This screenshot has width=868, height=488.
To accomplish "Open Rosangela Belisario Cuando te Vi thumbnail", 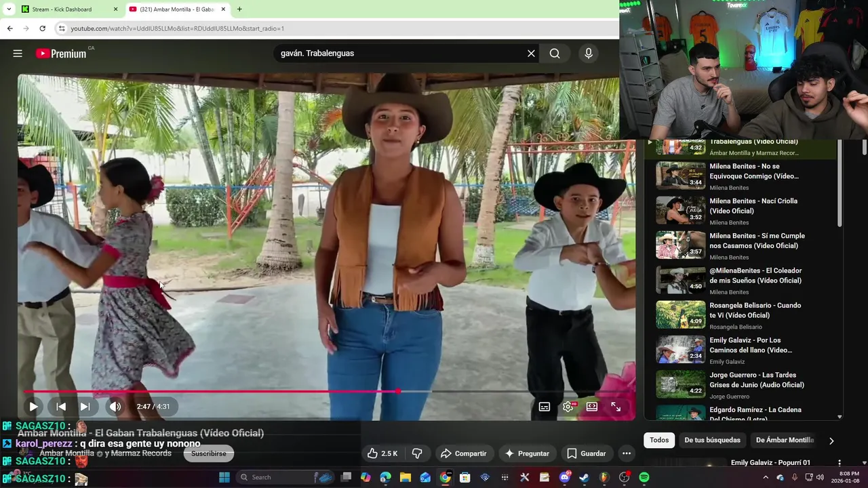I will click(x=680, y=314).
